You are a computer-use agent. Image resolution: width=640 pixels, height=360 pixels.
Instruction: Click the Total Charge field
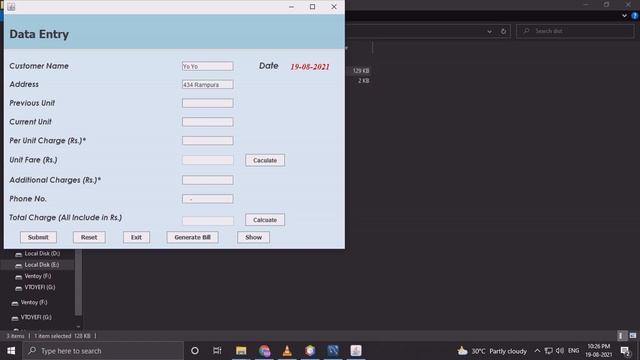(x=207, y=221)
